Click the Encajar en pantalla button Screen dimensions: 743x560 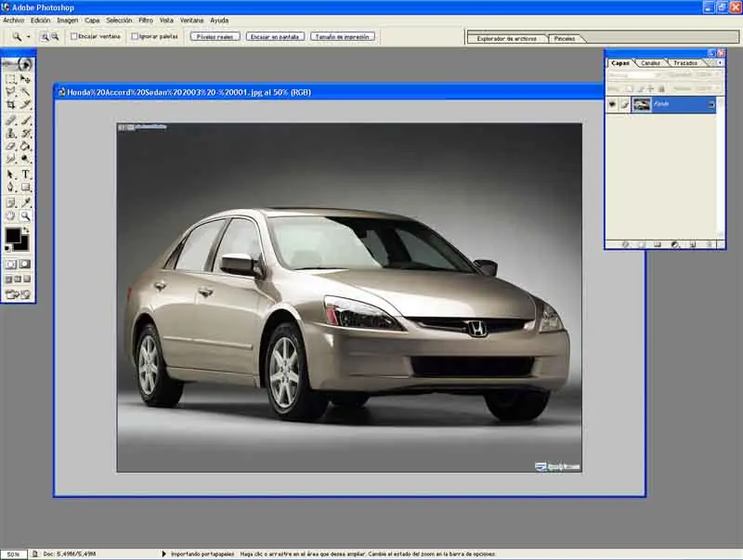coord(275,36)
